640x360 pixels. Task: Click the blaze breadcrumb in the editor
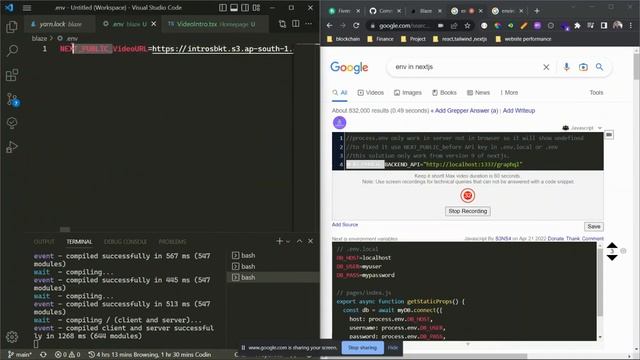coord(39,38)
